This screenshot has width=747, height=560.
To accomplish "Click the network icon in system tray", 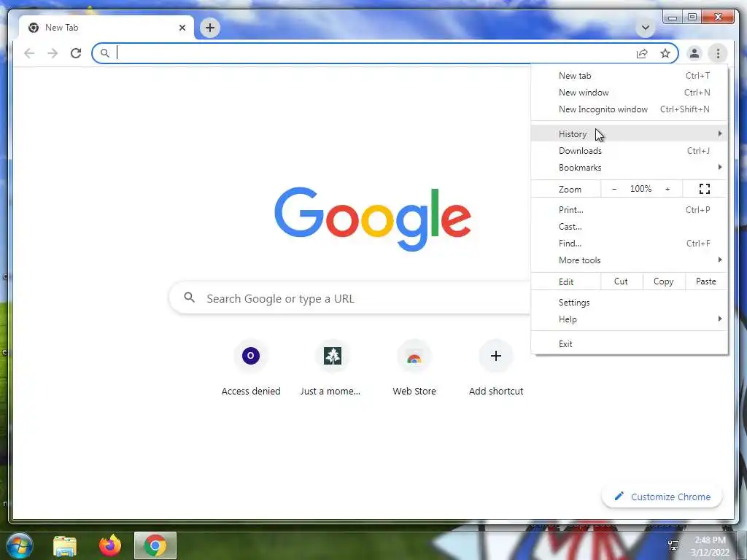I will coord(673,545).
